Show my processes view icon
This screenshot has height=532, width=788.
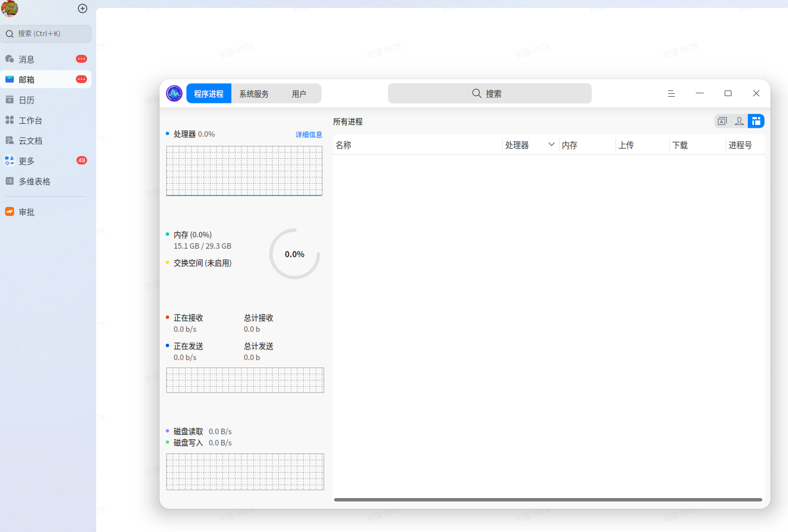[739, 121]
